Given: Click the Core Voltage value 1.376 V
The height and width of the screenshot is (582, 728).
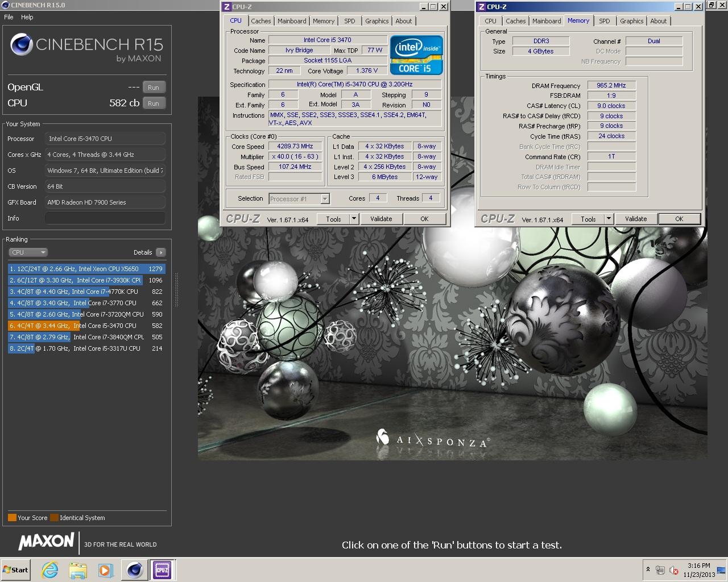Looking at the screenshot, I should (367, 70).
